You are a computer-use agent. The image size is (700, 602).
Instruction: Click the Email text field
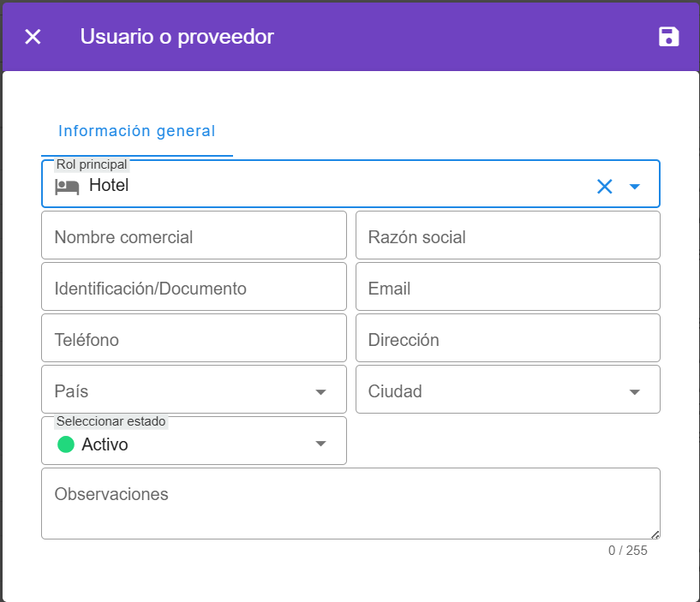click(507, 289)
